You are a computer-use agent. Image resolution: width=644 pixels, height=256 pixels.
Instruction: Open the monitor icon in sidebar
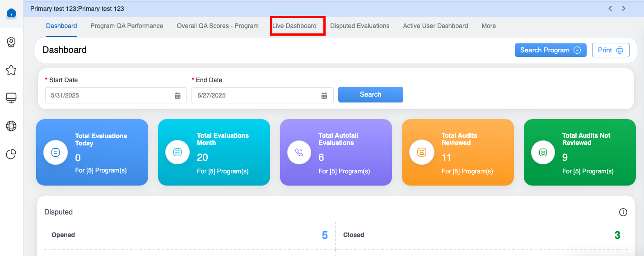(x=11, y=98)
